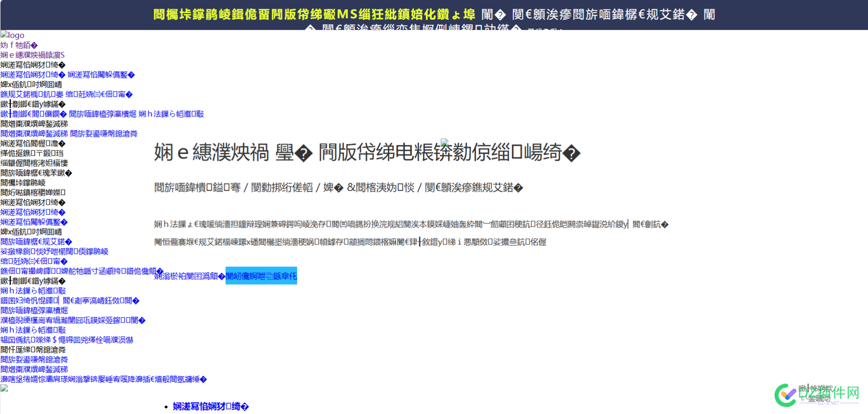Image resolution: width=868 pixels, height=414 pixels.
Task: Click long blue link starting '鐎佃' in sidebar
Action: 82,271
